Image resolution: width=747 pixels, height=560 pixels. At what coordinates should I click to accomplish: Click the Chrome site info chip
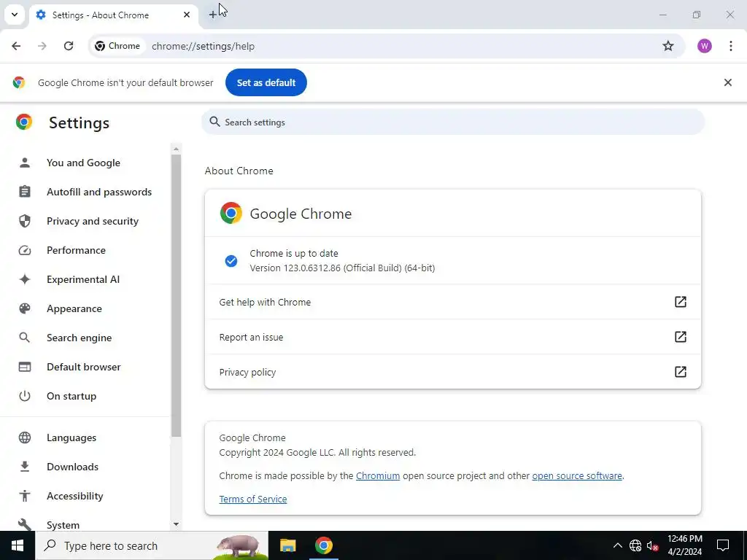click(117, 46)
